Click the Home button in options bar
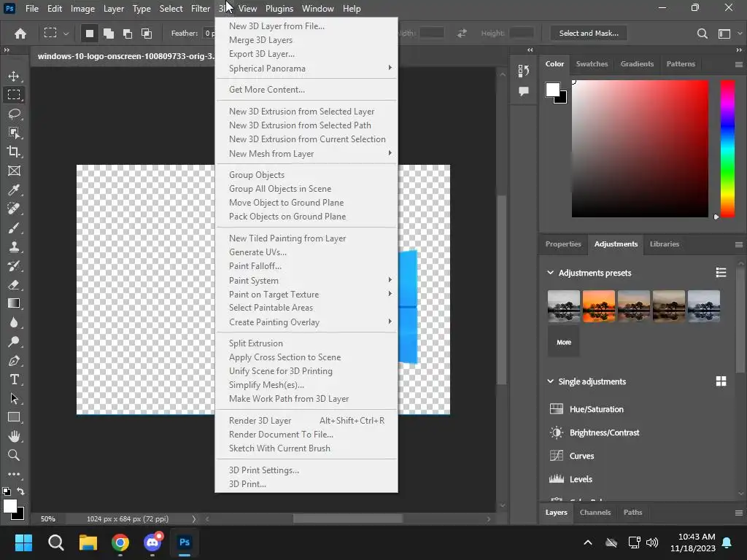Image resolution: width=747 pixels, height=560 pixels. coord(20,34)
